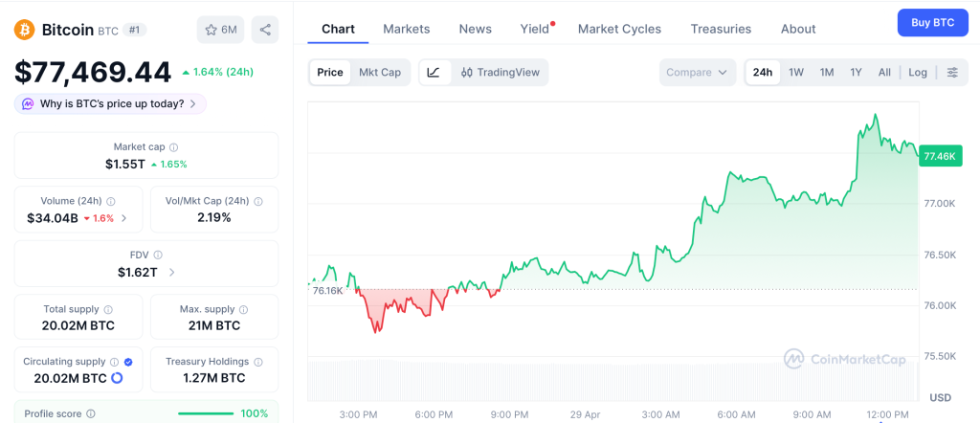Click the Market cap info icon
Screen dimensions: 980x423
click(x=173, y=147)
